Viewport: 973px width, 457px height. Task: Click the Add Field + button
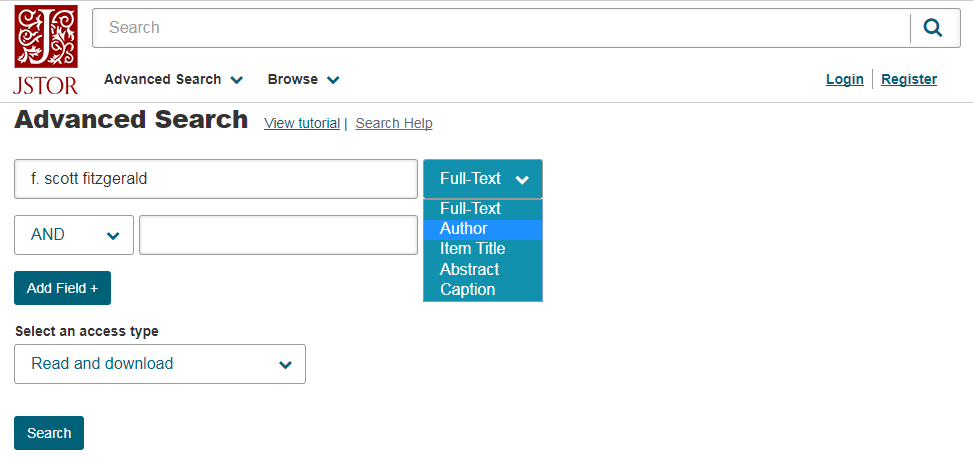63,288
